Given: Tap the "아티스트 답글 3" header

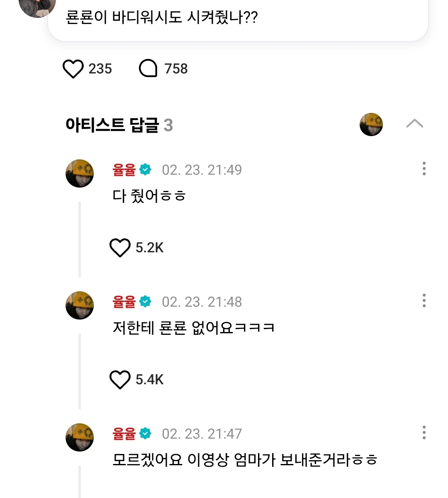Looking at the screenshot, I should (119, 125).
